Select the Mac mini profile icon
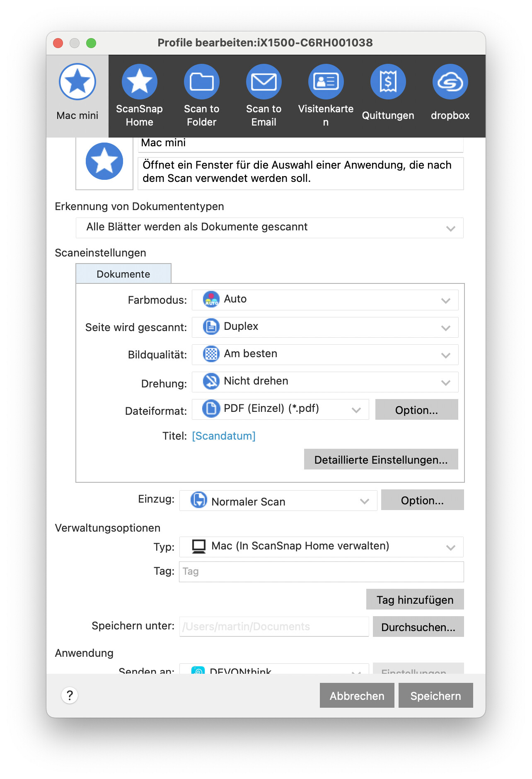The width and height of the screenshot is (532, 779). tap(77, 82)
